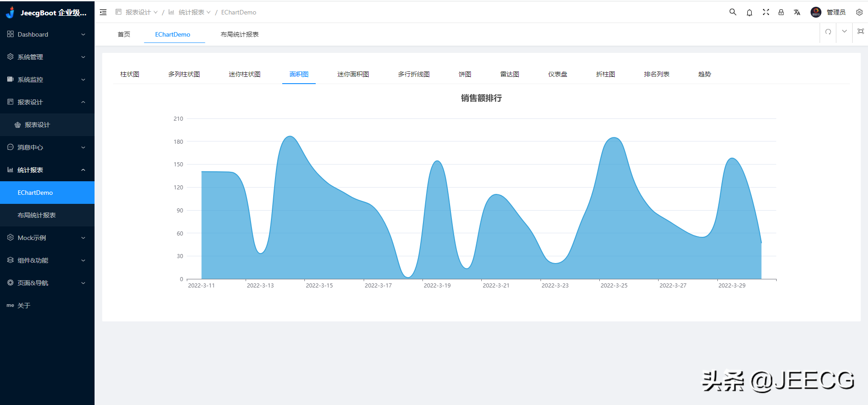The height and width of the screenshot is (405, 868).
Task: Click the JeecgBoot logo in sidebar
Action: [x=11, y=12]
